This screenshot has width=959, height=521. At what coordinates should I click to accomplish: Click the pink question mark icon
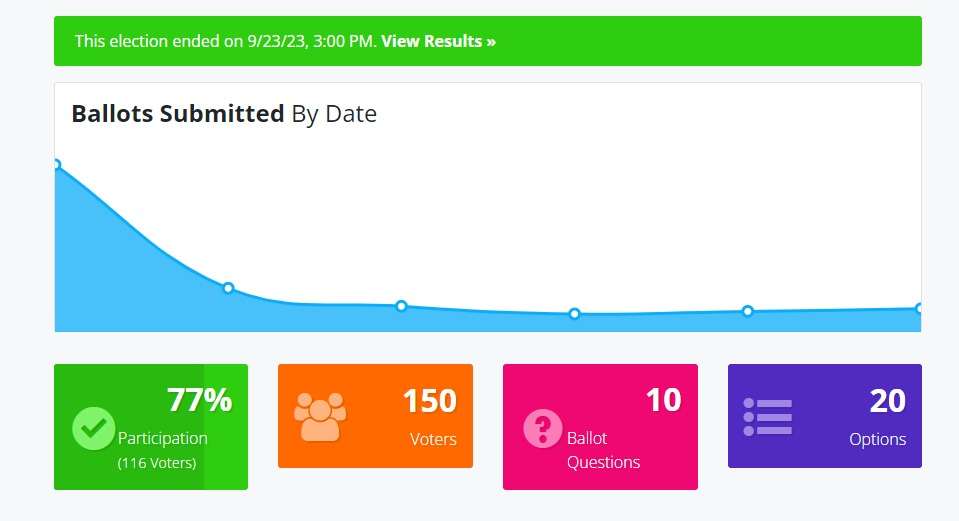click(543, 429)
